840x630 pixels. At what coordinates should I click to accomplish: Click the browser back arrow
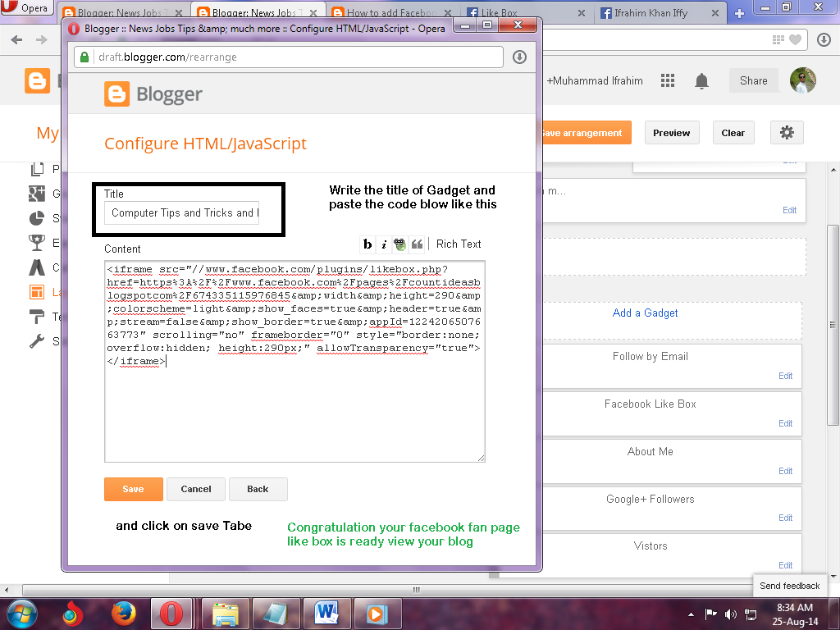click(x=16, y=39)
